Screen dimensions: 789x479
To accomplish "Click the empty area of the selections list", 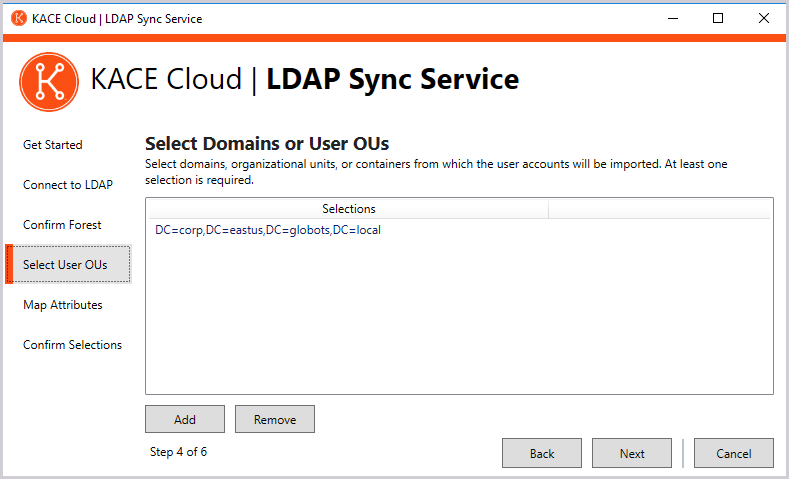I will coord(459,320).
